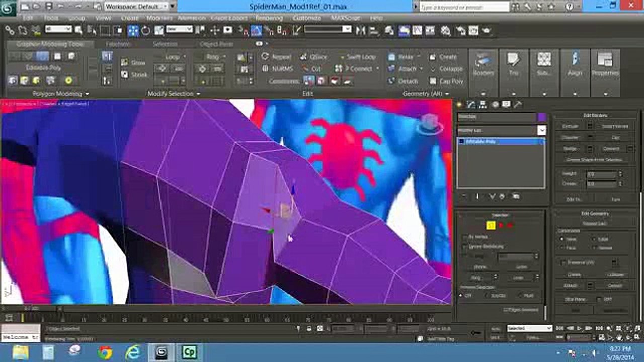Image resolution: width=644 pixels, height=362 pixels.
Task: Click the Open file icon
Action: coord(38,7)
